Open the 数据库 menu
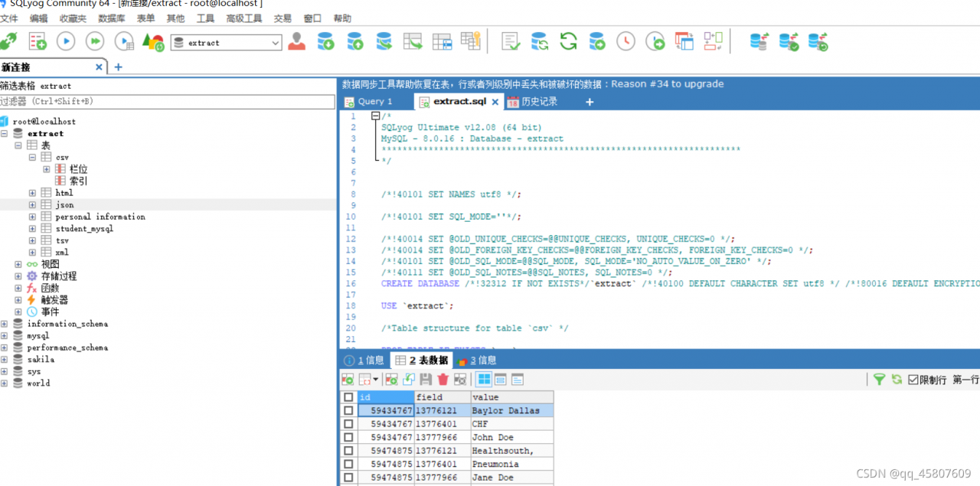 (x=112, y=18)
